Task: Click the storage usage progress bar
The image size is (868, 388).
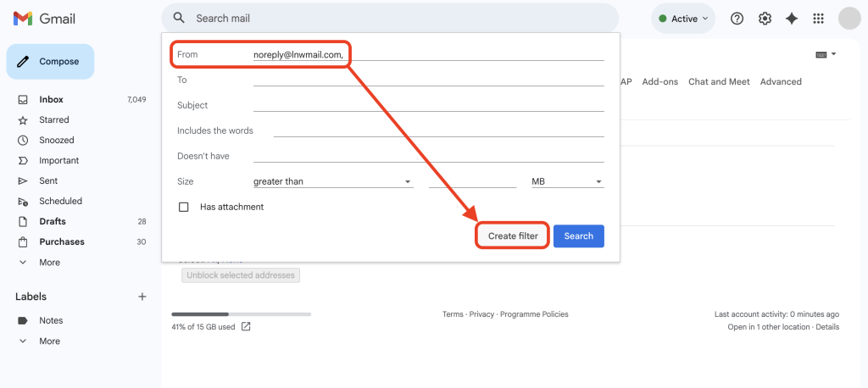Action: click(x=241, y=314)
